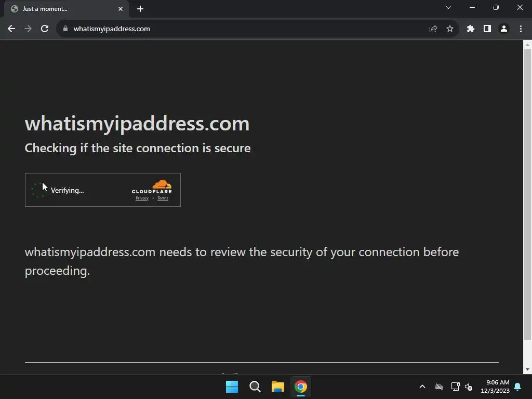Image resolution: width=532 pixels, height=399 pixels.
Task: Open the Chrome profile avatar
Action: (504, 29)
